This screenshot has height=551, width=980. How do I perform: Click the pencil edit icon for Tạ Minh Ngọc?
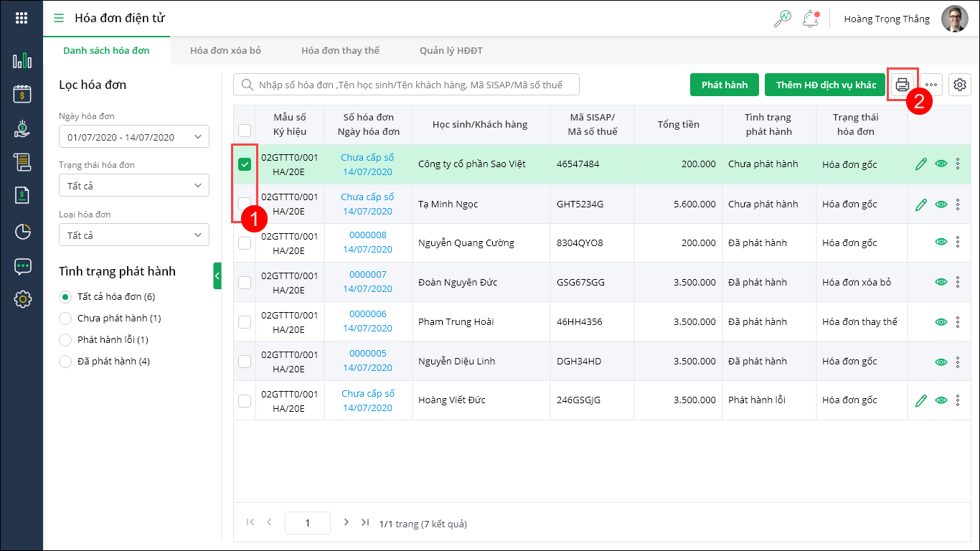point(921,204)
